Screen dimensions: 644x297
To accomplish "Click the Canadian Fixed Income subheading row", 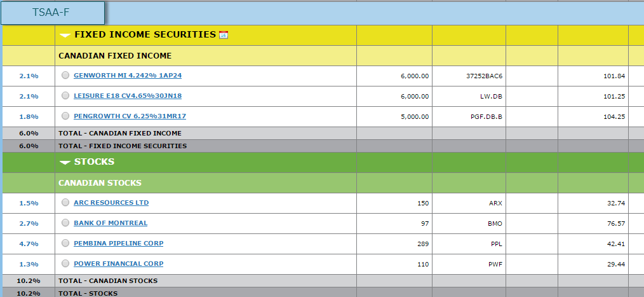I will [x=114, y=55].
